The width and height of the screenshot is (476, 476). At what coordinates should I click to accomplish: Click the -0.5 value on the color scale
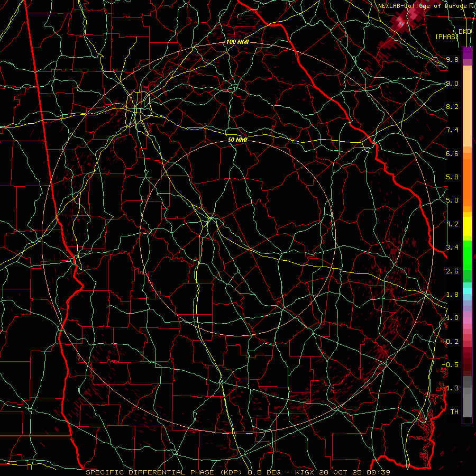[x=450, y=364]
